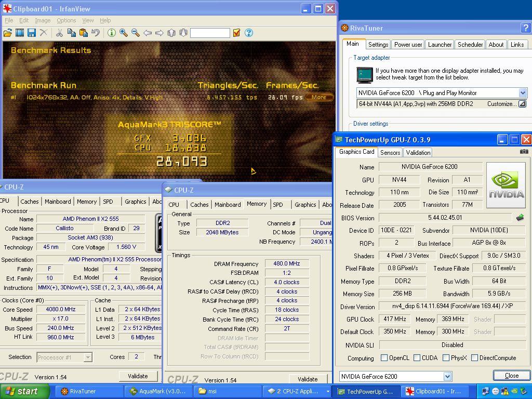
Task: Click the GPU-Z camera screenshot icon
Action: pos(524,152)
